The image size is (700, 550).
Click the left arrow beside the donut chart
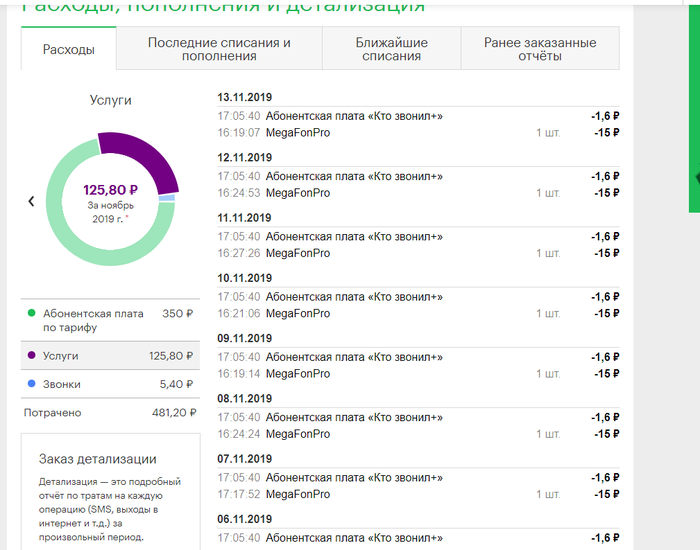pos(31,201)
